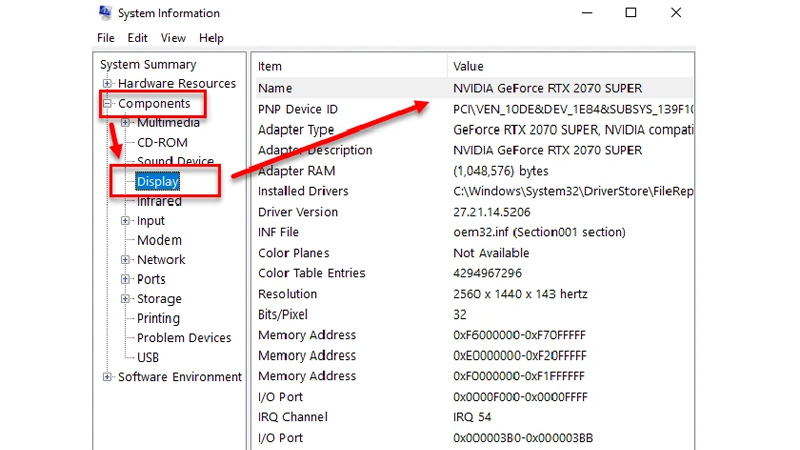Viewport: 800px width, 450px height.
Task: Select the Display tree item
Action: (x=158, y=182)
